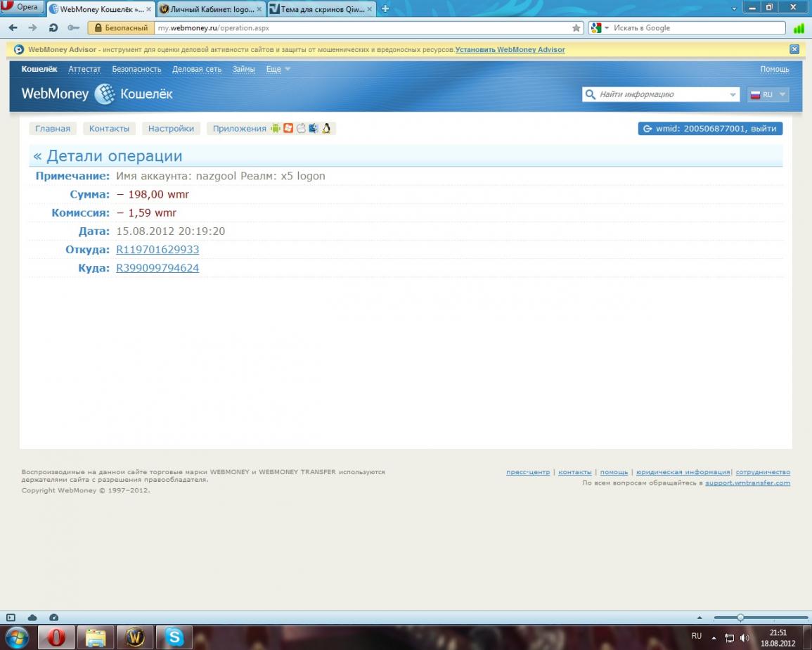The height and width of the screenshot is (650, 812).
Task: Open sender wallet link R119701629933
Action: pos(157,250)
